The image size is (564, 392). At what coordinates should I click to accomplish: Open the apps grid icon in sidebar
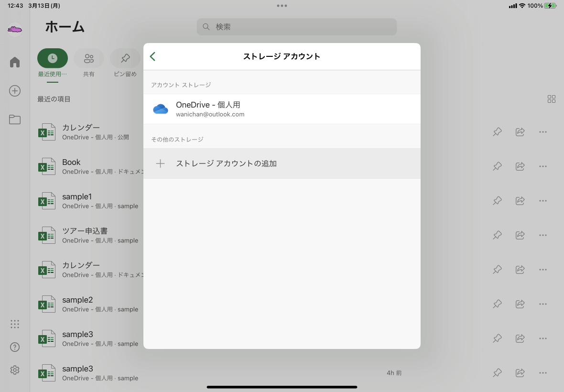coord(14,324)
